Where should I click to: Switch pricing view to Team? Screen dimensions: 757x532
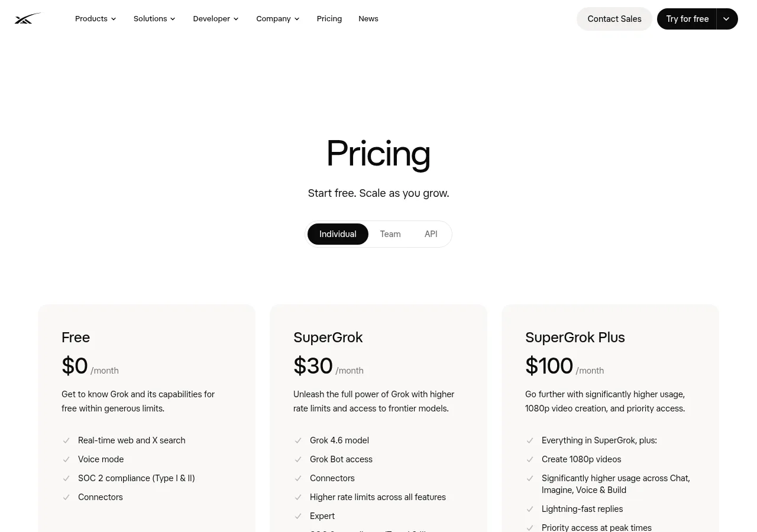(x=390, y=234)
